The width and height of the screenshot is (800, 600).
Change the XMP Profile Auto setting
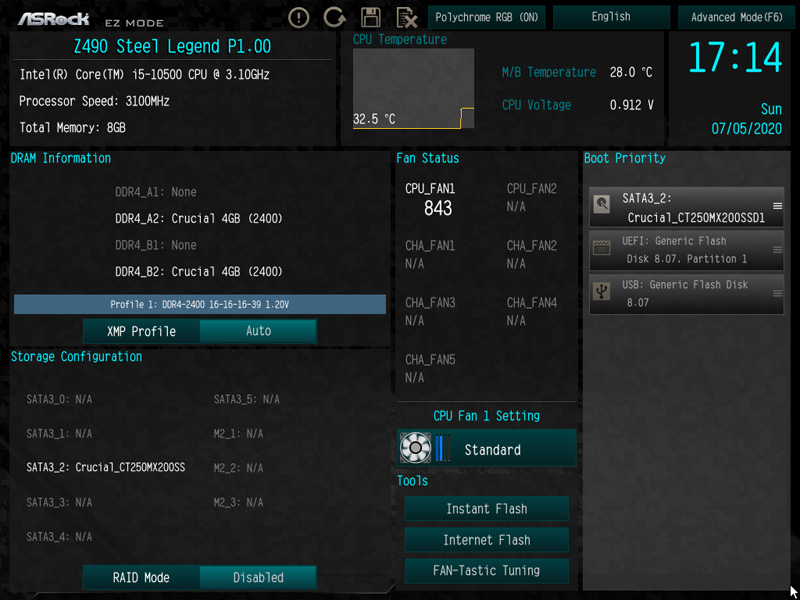pyautogui.click(x=258, y=331)
